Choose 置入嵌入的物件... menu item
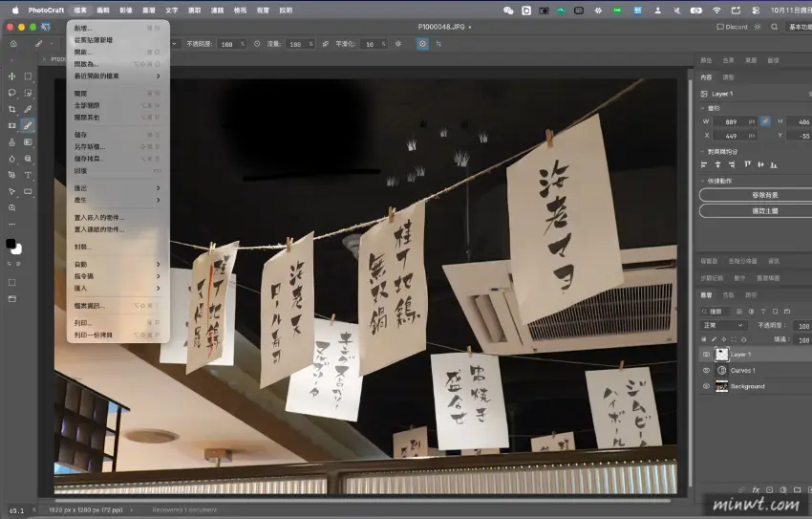This screenshot has width=812, height=519. tap(118, 218)
